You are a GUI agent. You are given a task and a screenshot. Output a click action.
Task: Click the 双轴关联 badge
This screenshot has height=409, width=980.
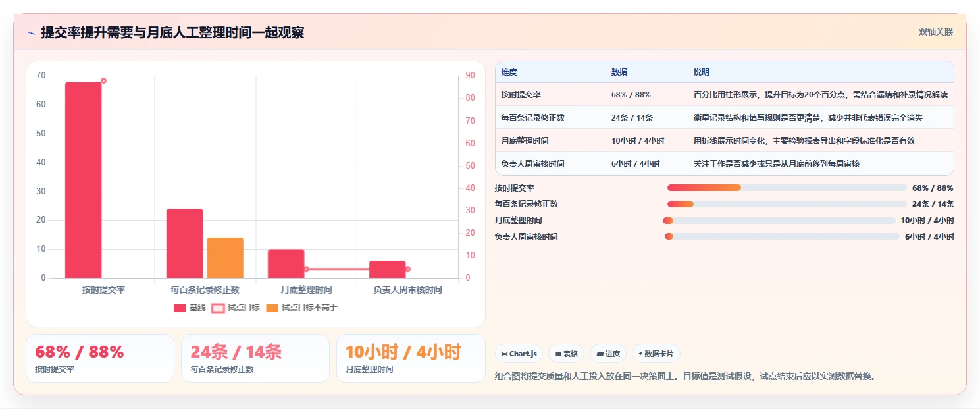(x=936, y=32)
